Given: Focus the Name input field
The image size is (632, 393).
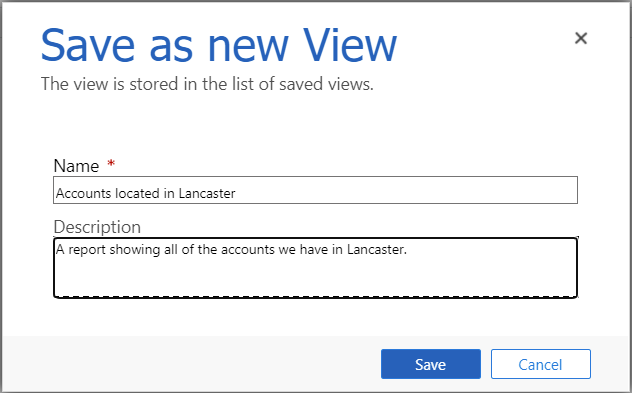Looking at the screenshot, I should coord(315,190).
